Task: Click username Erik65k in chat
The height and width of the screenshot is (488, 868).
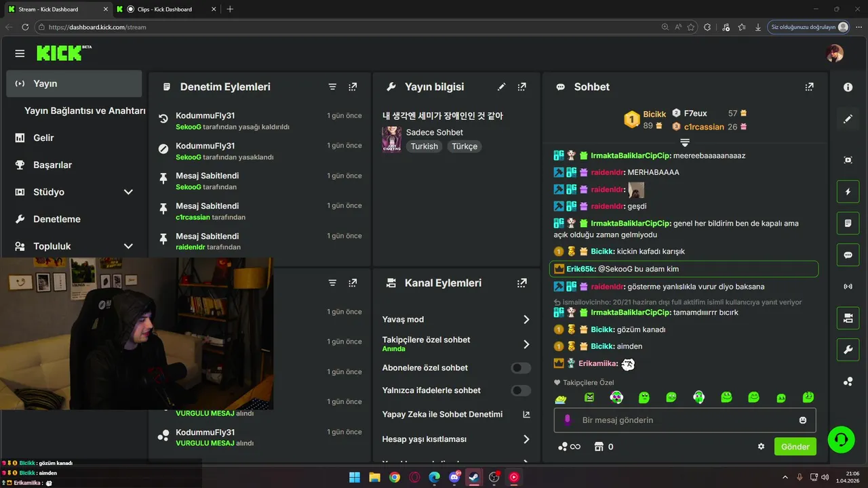Action: coord(580,269)
